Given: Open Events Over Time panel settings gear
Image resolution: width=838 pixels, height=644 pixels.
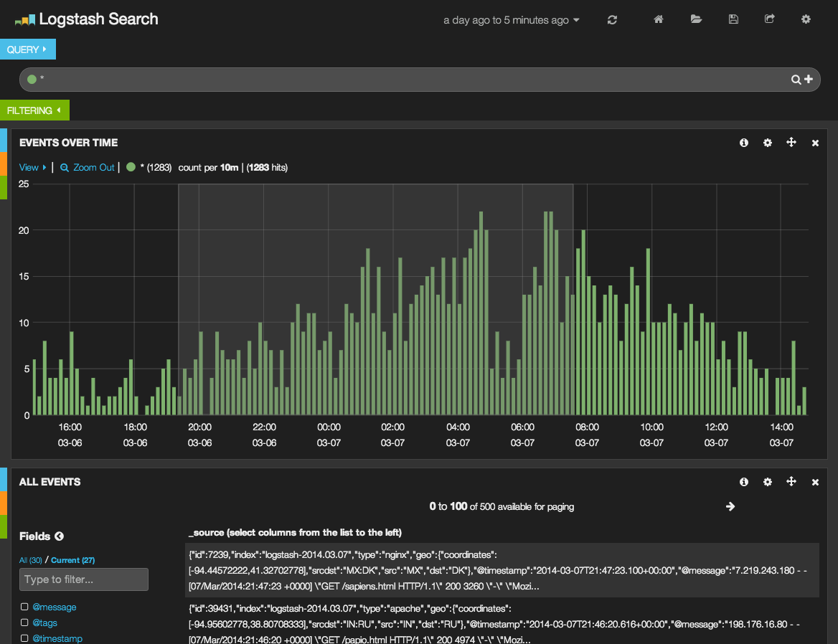Looking at the screenshot, I should (x=768, y=143).
